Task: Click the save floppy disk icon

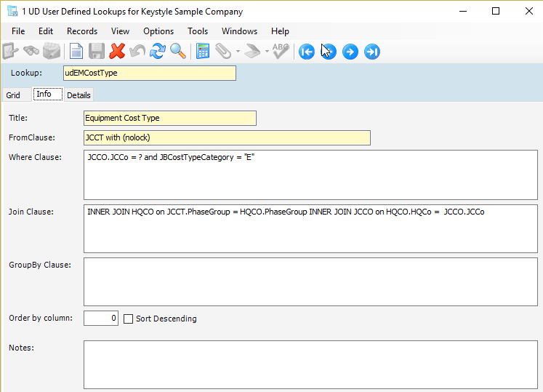Action: coord(97,52)
